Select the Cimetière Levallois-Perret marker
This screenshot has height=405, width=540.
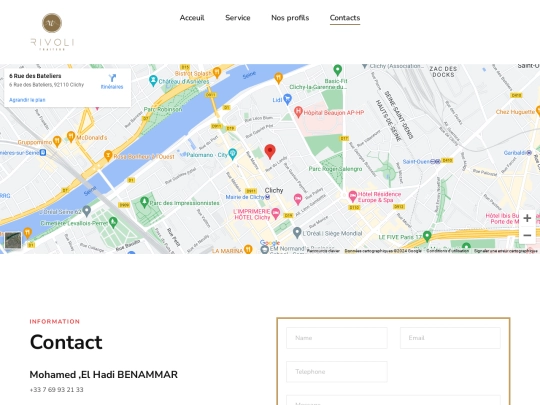pyautogui.click(x=113, y=222)
